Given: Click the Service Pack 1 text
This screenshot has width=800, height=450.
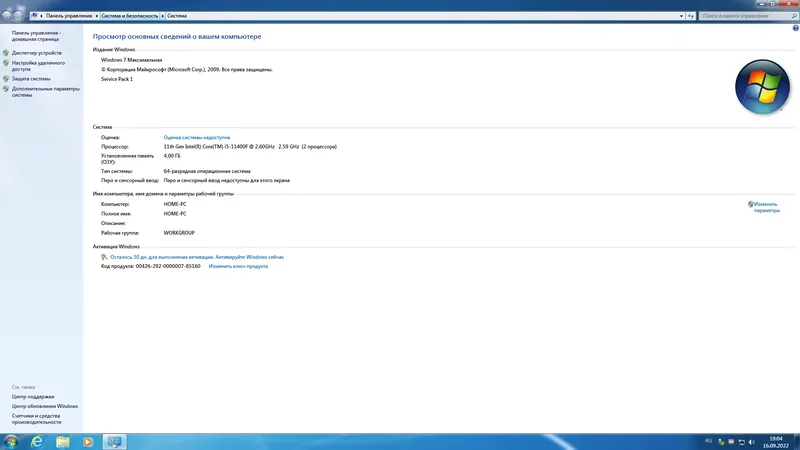Looking at the screenshot, I should pos(117,79).
